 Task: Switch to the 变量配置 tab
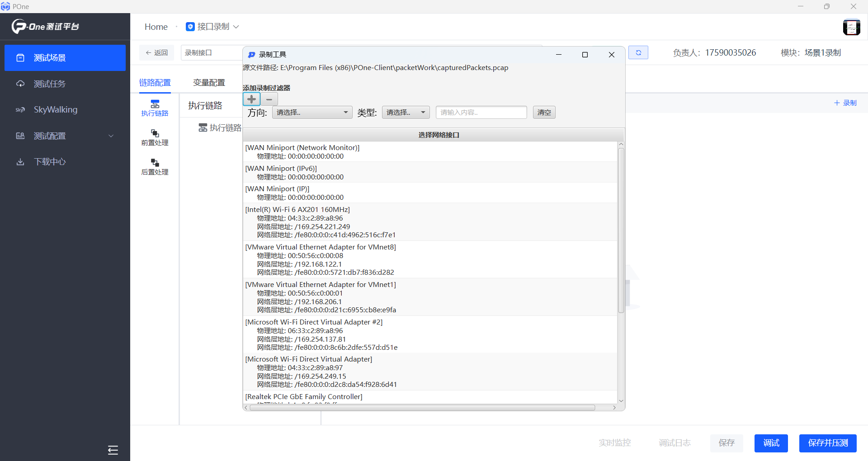pos(209,83)
